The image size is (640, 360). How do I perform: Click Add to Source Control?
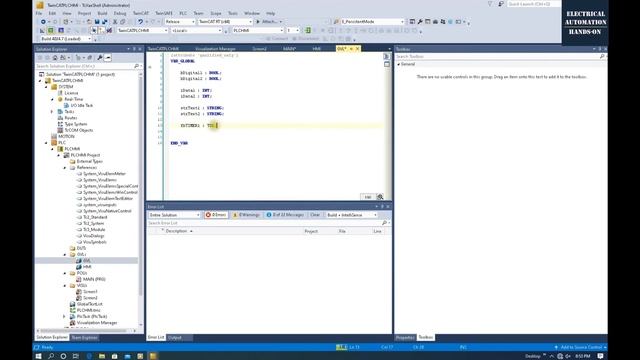point(581,347)
